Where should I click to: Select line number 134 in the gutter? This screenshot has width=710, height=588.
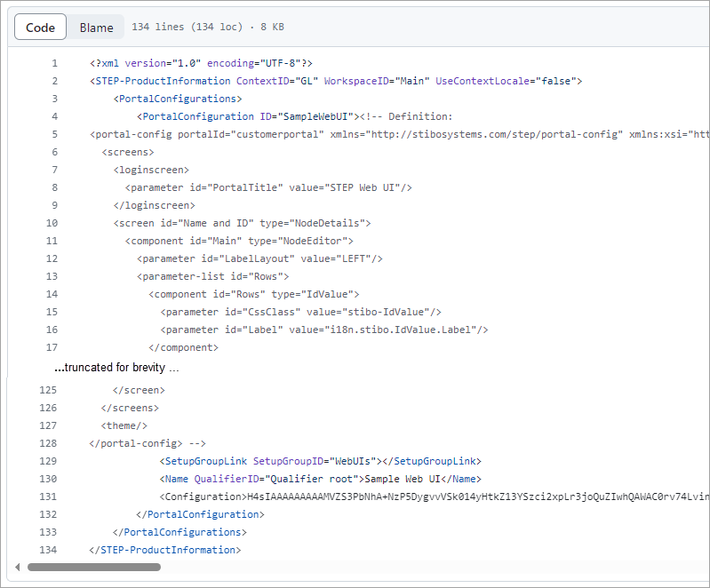tap(48, 550)
